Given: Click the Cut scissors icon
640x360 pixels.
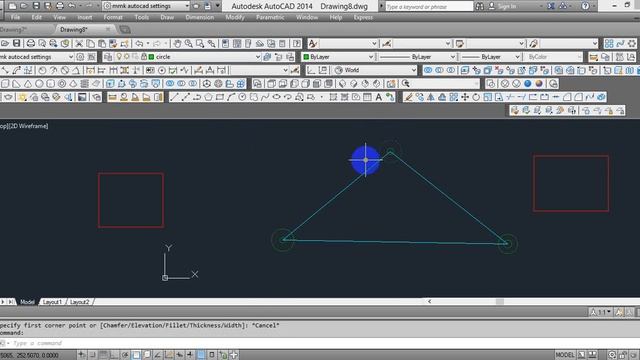Looking at the screenshot, I should [79, 43].
